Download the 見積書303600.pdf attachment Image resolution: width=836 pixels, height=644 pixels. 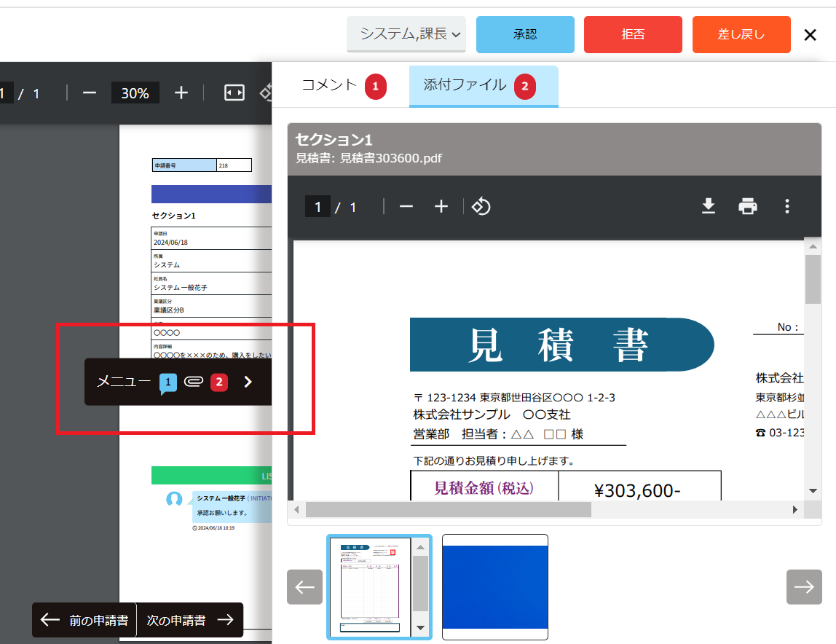[709, 206]
